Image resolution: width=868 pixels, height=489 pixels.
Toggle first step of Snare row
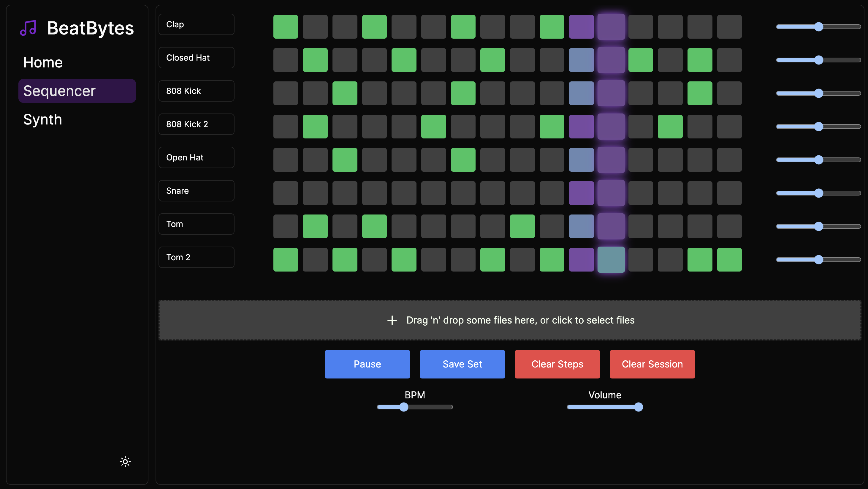(x=285, y=193)
